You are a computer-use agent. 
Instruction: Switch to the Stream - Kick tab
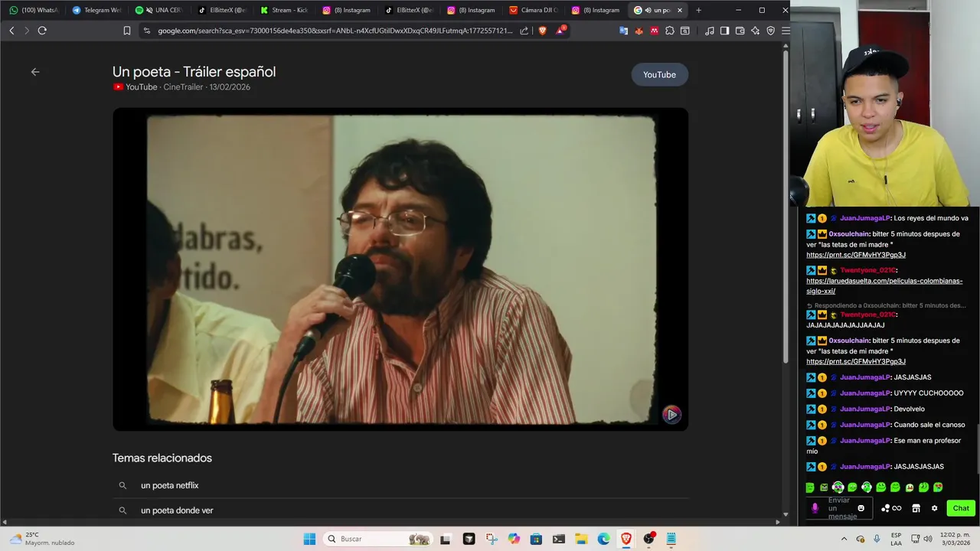(x=284, y=10)
